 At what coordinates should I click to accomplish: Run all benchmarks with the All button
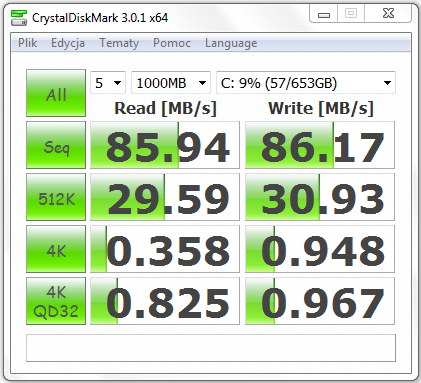[x=56, y=93]
